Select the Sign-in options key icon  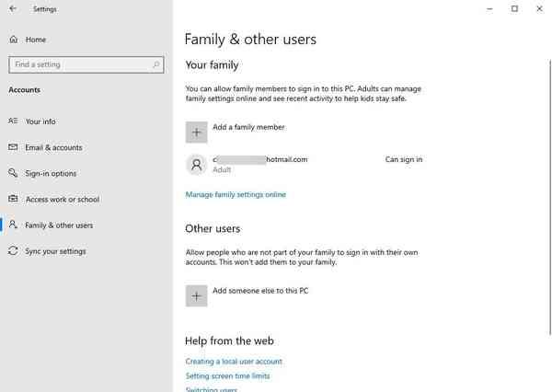13,173
